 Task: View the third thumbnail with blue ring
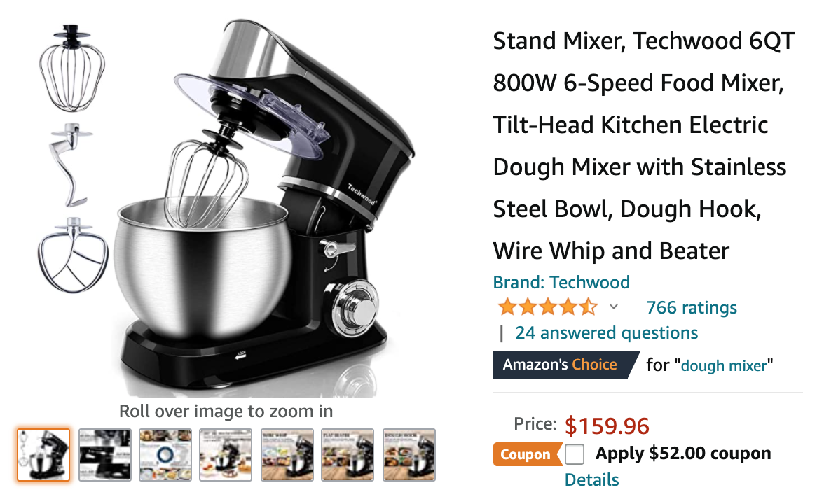[x=165, y=455]
